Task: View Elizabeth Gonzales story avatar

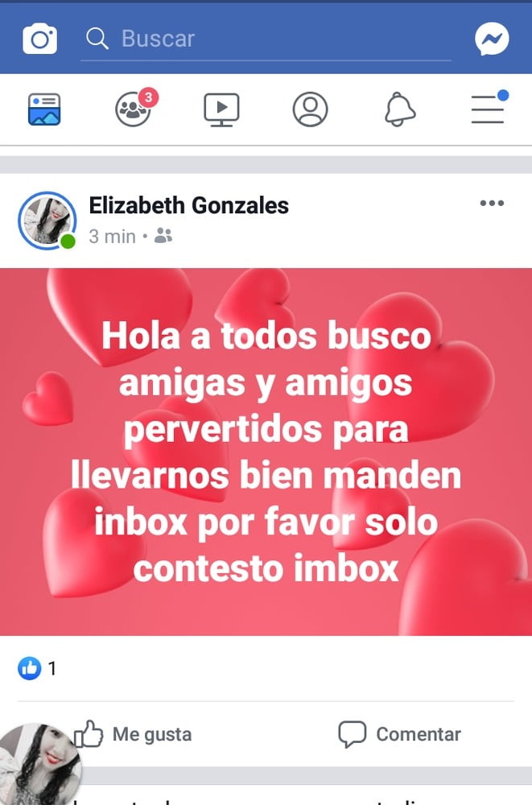Action: point(47,221)
